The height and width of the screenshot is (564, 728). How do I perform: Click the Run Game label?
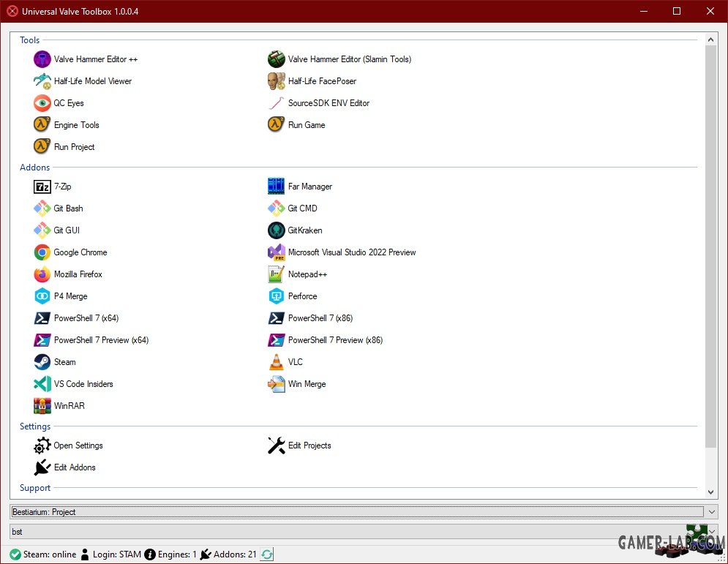tap(307, 125)
